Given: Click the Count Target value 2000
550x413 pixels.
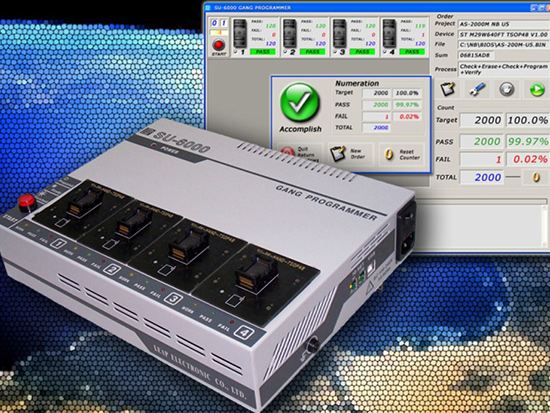Looking at the screenshot, I should (482, 120).
